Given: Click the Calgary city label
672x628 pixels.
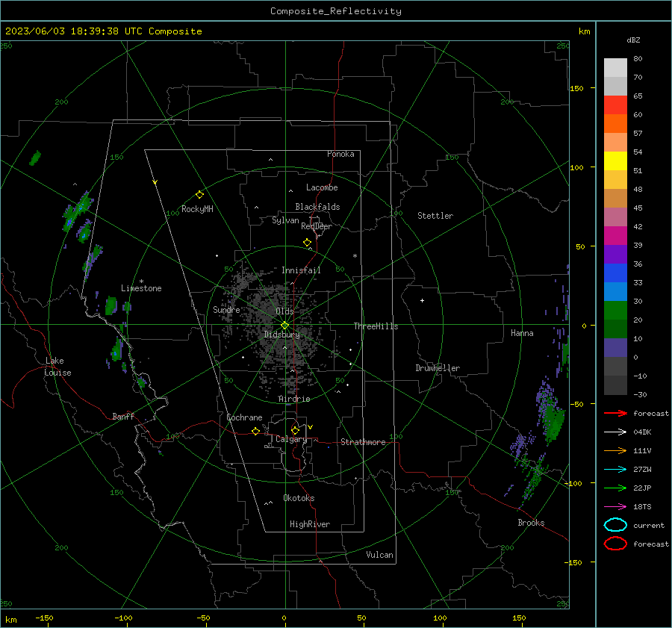Looking at the screenshot, I should (x=291, y=439).
